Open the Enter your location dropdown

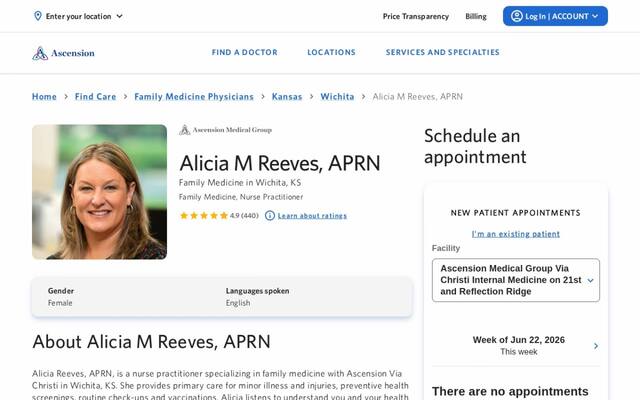pyautogui.click(x=78, y=16)
